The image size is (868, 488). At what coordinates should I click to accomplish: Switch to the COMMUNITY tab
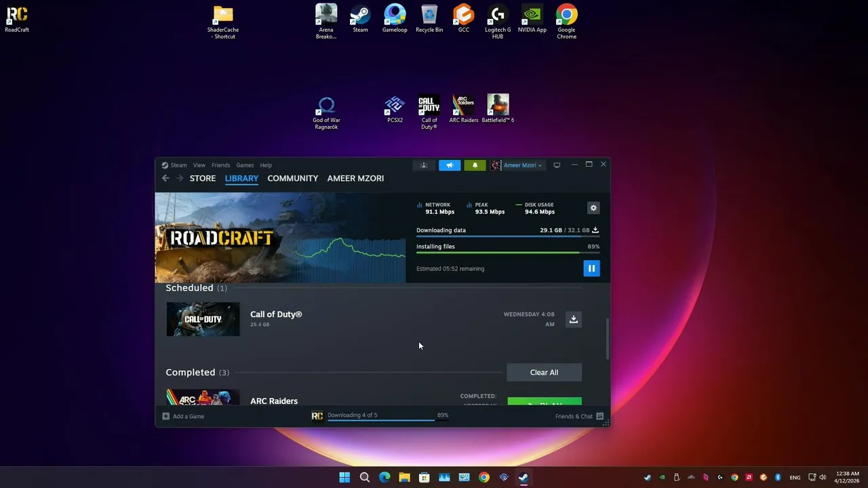[292, 178]
